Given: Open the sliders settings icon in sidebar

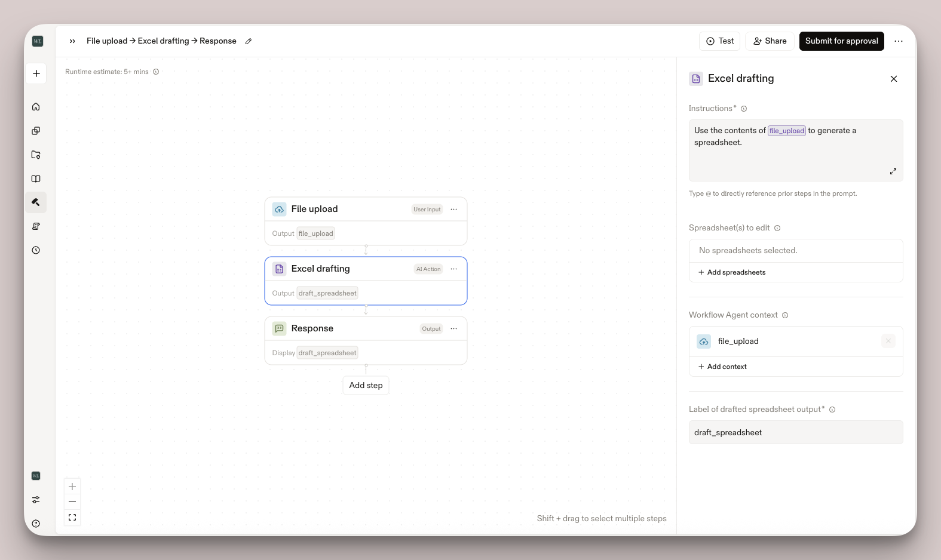Looking at the screenshot, I should point(36,500).
